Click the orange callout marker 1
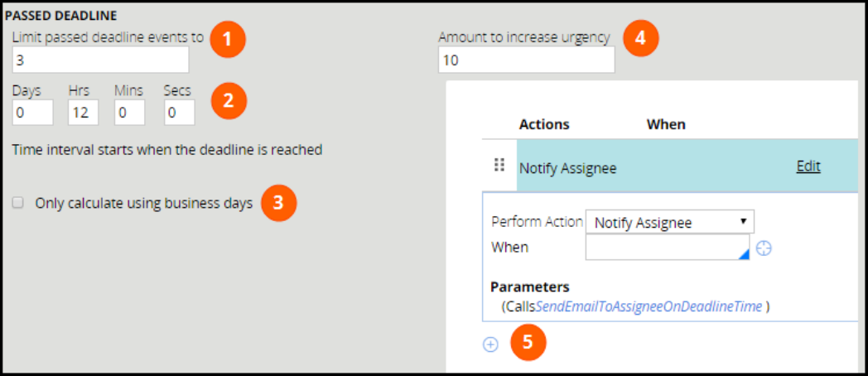Image resolution: width=868 pixels, height=376 pixels. point(227,39)
